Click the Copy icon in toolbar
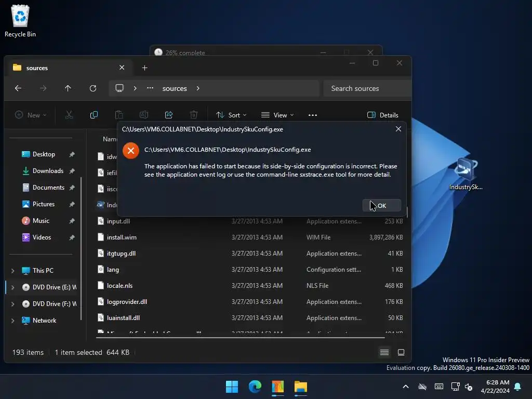Viewport: 532px width, 399px height. 94,115
